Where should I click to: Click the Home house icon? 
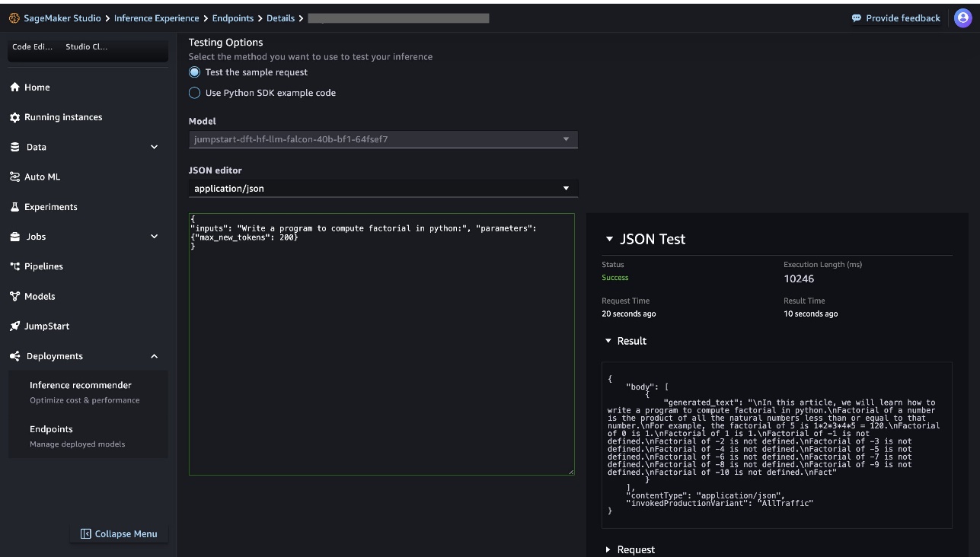[x=14, y=88]
